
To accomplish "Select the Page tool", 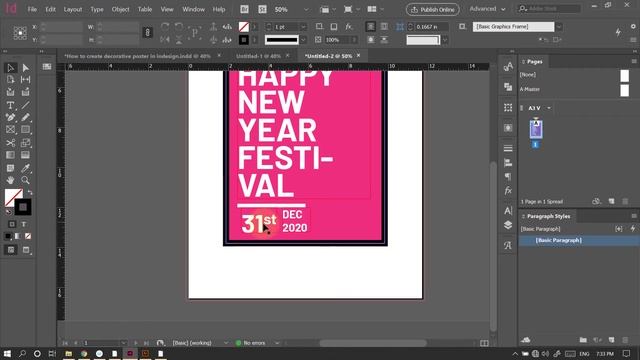I will (10, 79).
